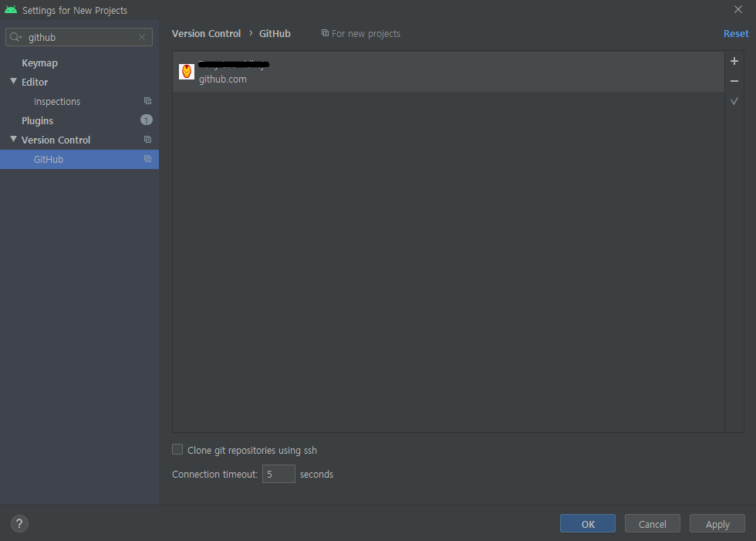The height and width of the screenshot is (541, 756).
Task: Click the Android Studio logo icon
Action: point(11,9)
